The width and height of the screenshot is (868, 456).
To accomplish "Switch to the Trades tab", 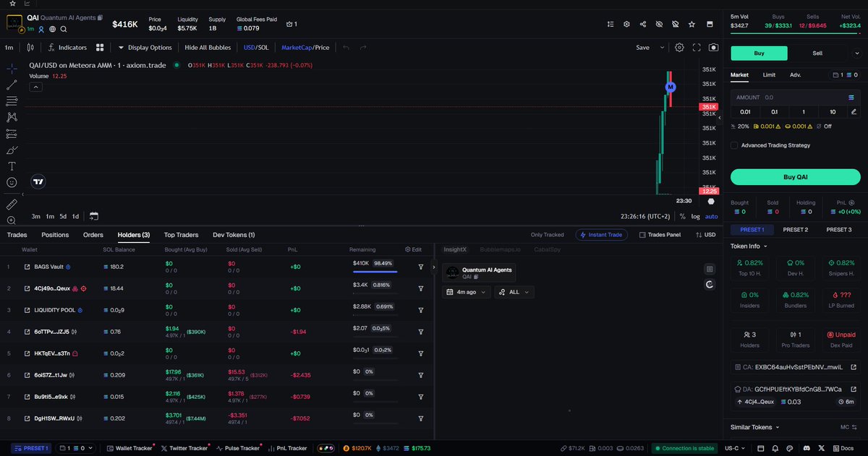I will point(17,235).
